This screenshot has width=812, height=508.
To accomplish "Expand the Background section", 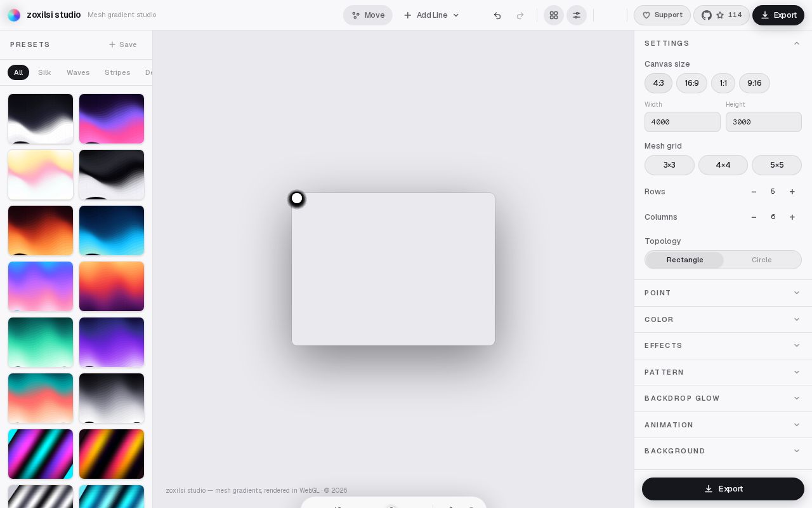I will tap(723, 451).
